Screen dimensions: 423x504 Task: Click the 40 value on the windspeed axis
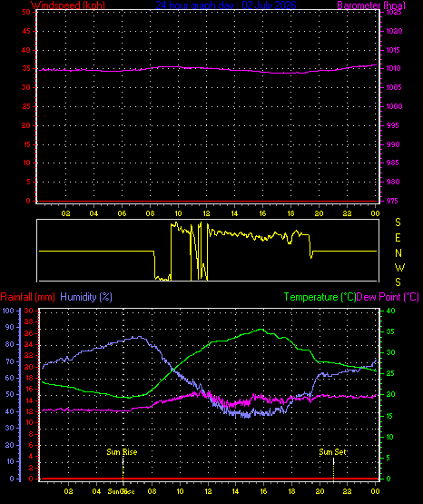[26, 50]
